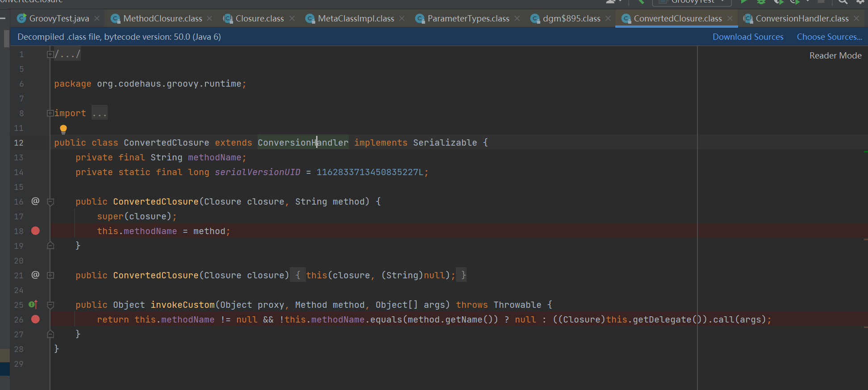This screenshot has height=390, width=868.
Task: Close the GroovyTest.java tab
Action: 97,18
